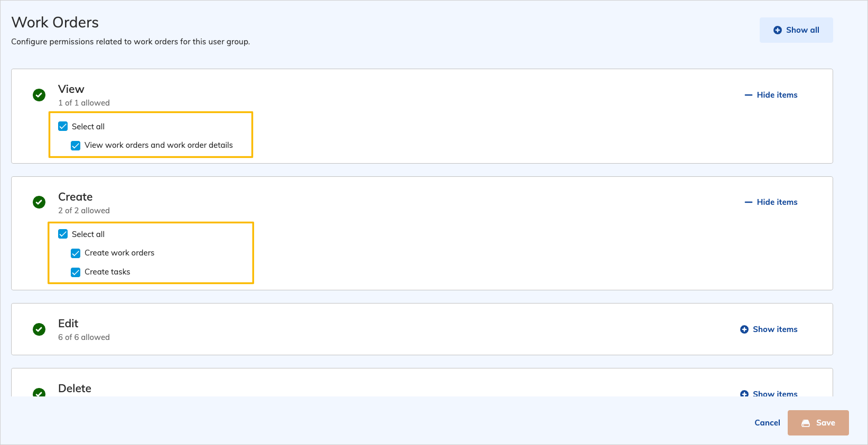The image size is (868, 445).
Task: Click the '6 of 6 allowed' text
Action: pyautogui.click(x=84, y=337)
